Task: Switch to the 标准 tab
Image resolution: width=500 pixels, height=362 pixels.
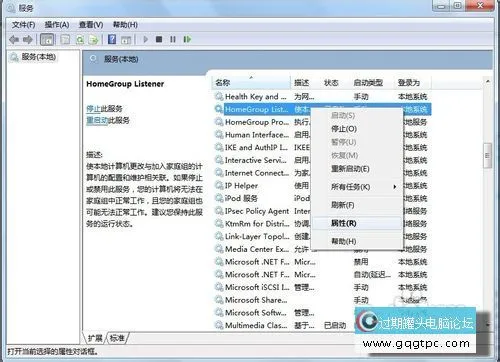Action: coord(117,338)
